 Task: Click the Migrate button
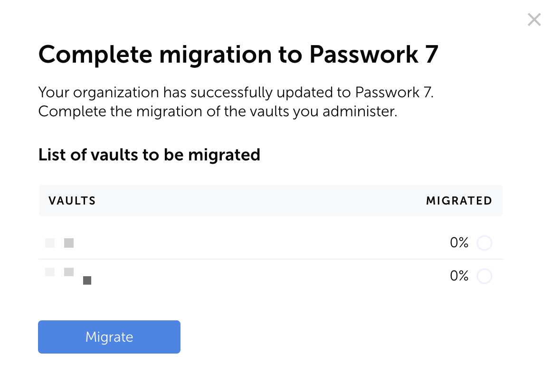coord(109,337)
